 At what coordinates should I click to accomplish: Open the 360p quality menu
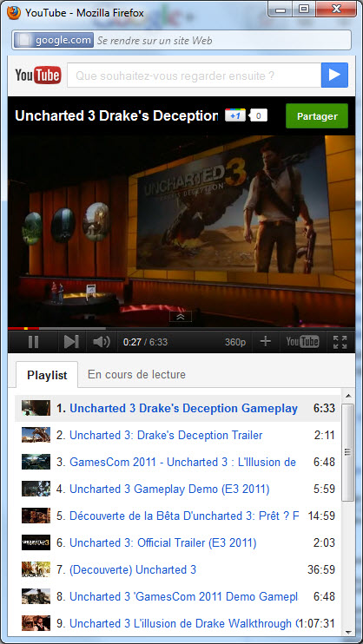point(235,342)
